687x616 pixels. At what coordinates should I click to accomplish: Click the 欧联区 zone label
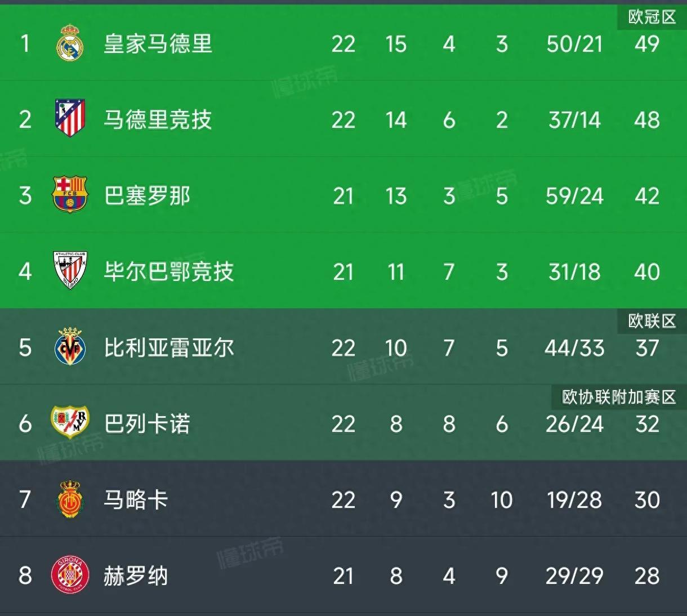(x=652, y=321)
